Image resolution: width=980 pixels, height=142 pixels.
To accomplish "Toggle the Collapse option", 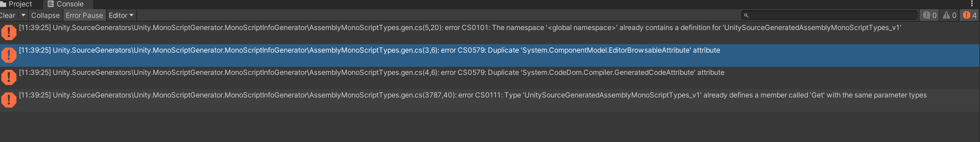I will 45,15.
